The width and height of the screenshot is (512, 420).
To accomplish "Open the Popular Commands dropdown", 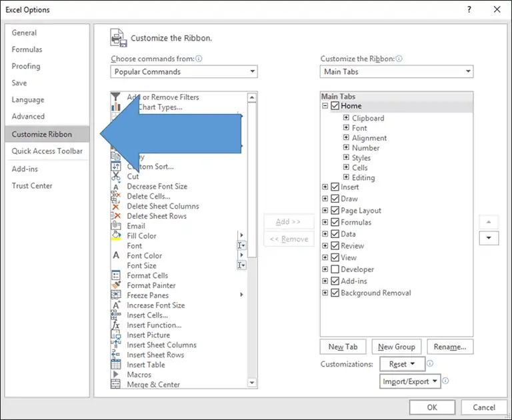I will [184, 71].
